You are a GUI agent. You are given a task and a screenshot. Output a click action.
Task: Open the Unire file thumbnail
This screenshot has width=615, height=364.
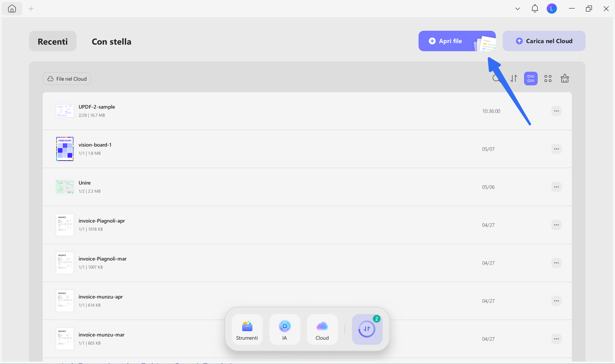[65, 187]
